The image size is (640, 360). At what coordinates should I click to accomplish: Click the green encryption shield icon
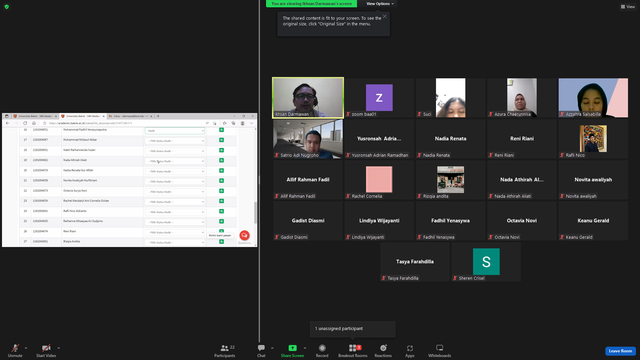(7, 7)
